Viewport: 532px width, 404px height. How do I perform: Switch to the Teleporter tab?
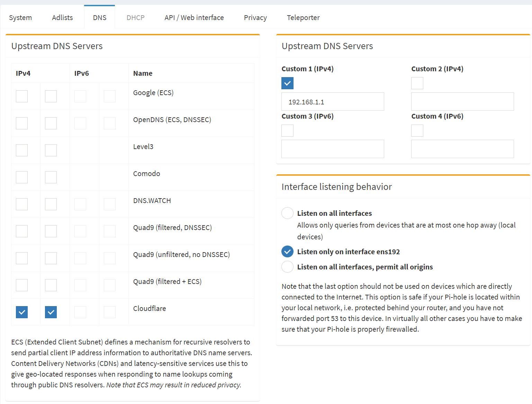click(x=303, y=18)
